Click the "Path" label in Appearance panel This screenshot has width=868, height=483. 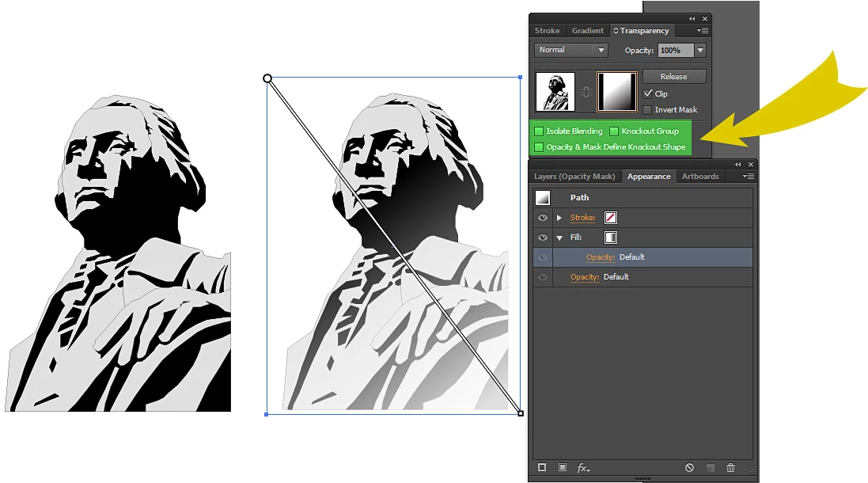[579, 198]
